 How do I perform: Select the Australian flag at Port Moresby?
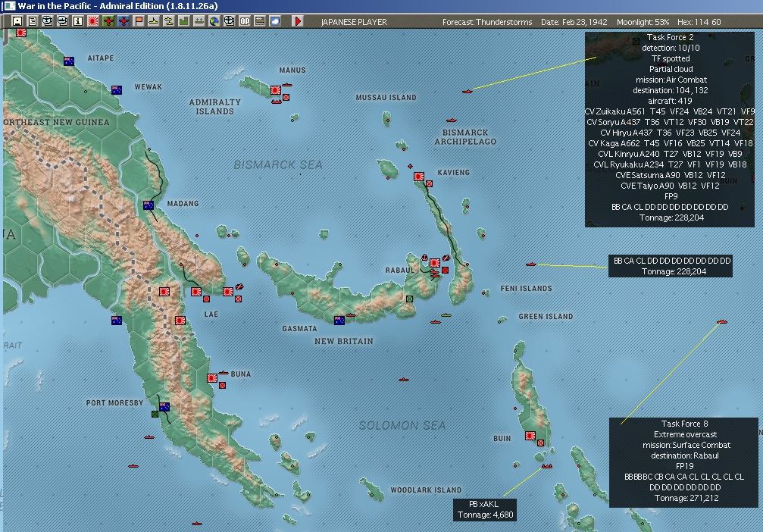click(164, 406)
